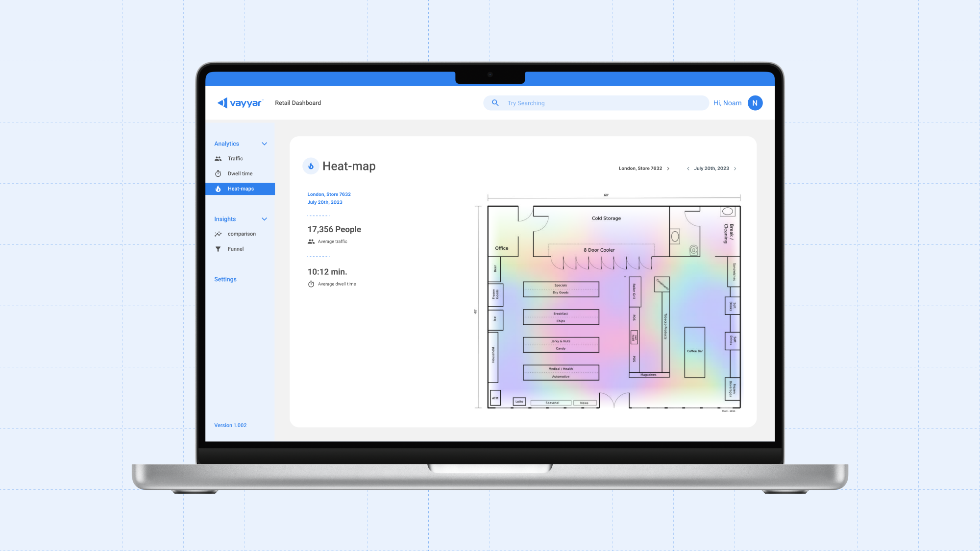Click the Coffee Bar on the floor plan
This screenshot has height=551, width=980.
point(695,352)
